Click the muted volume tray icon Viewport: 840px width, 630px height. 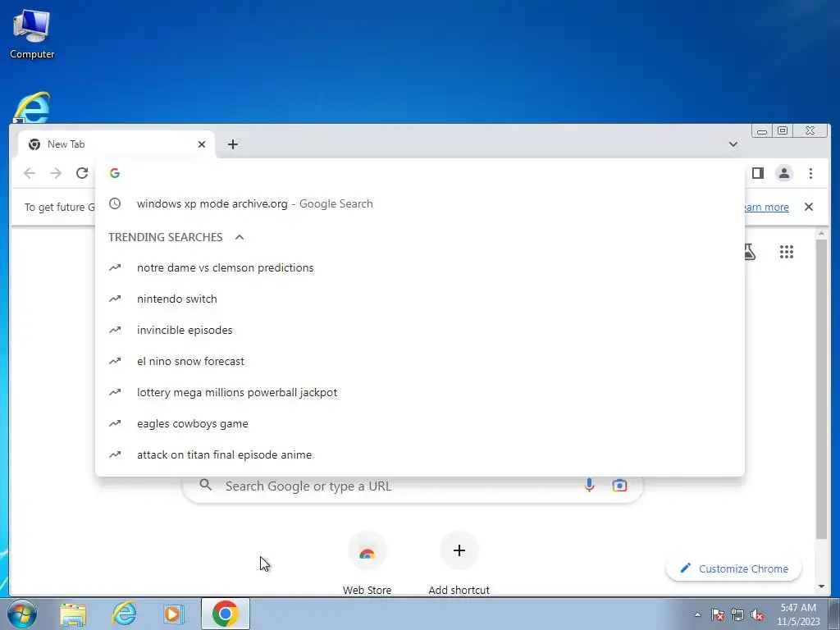click(757, 615)
